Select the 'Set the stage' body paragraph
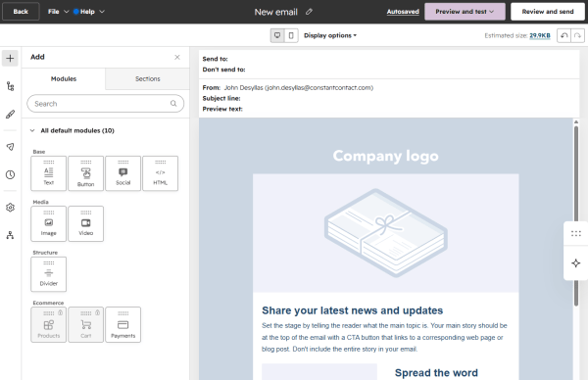 385,337
